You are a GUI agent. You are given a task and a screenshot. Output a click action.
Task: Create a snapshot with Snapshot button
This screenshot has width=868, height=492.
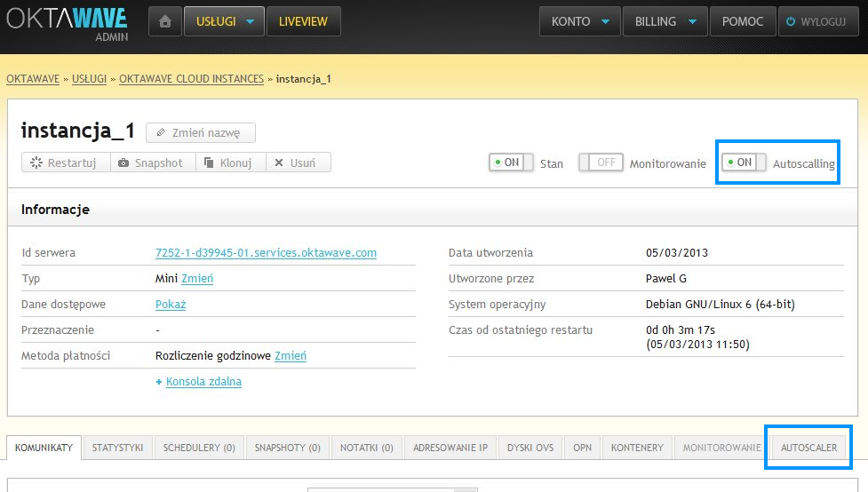point(154,163)
